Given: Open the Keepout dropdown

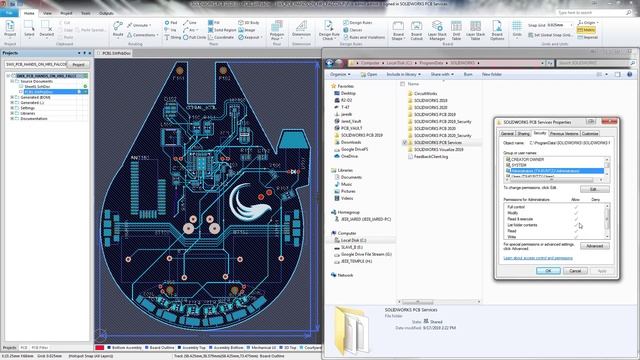Looking at the screenshot, I should [x=250, y=37].
